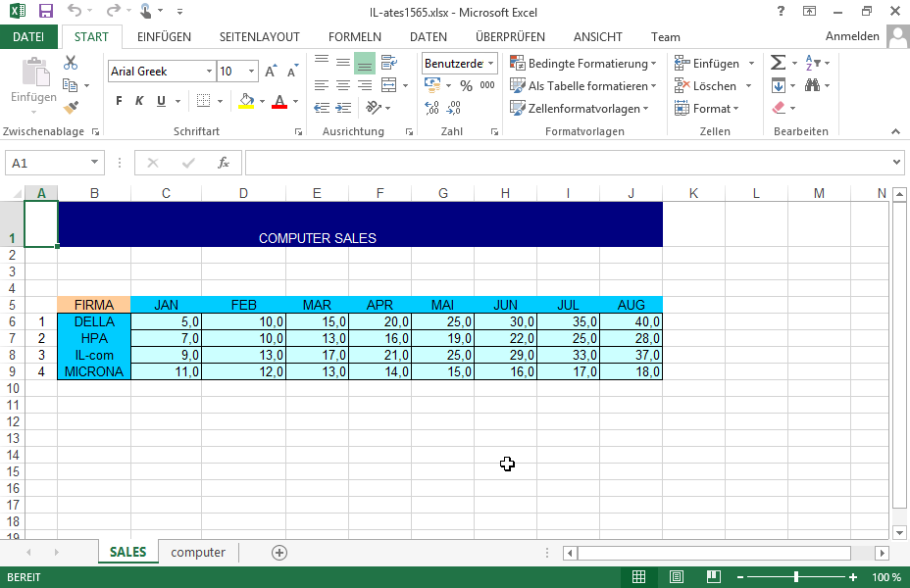Click the Einfügen paste clipboard icon
This screenshot has height=588, width=910.
pyautogui.click(x=35, y=73)
